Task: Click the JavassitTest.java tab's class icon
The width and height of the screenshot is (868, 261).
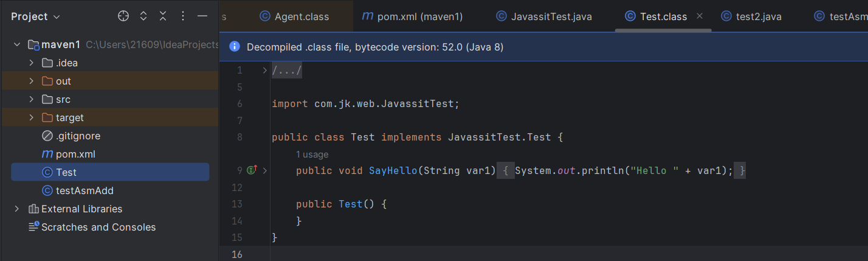Action: (x=501, y=16)
